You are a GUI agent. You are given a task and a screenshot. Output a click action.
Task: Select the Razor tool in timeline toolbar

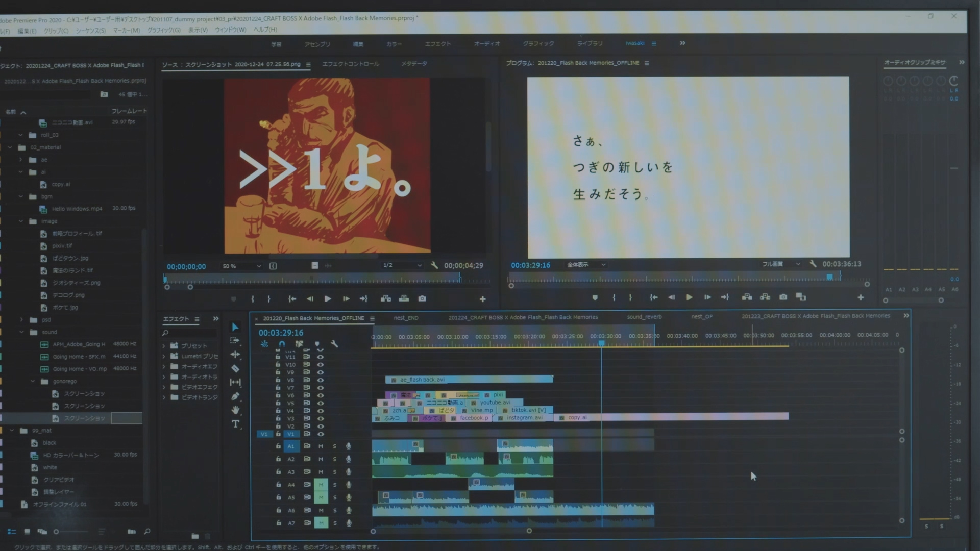235,368
